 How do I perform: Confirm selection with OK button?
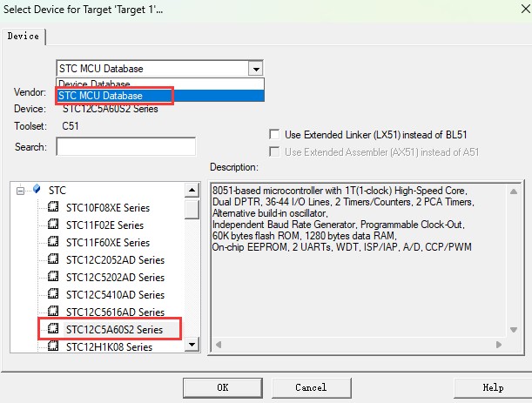(x=223, y=387)
